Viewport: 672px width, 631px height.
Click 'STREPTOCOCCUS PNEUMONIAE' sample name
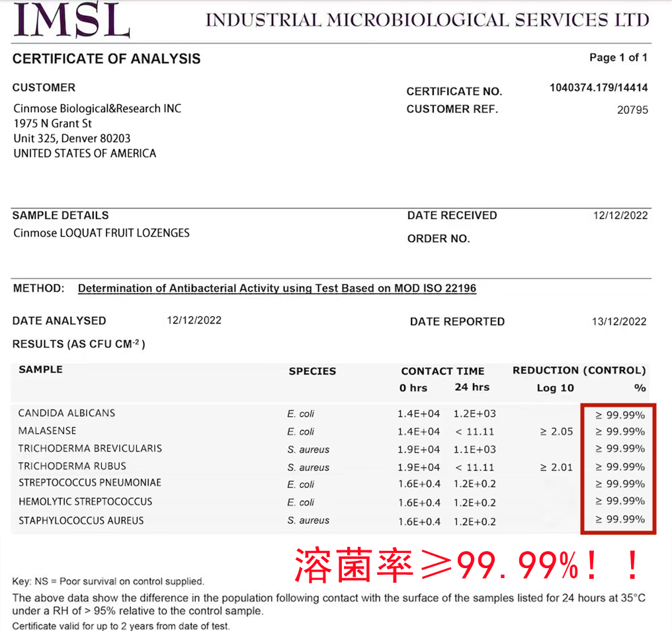coord(90,483)
